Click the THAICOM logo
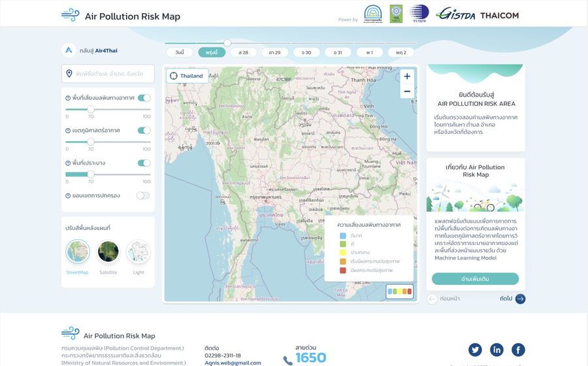Screen dimensions: 588x366 click(x=500, y=16)
